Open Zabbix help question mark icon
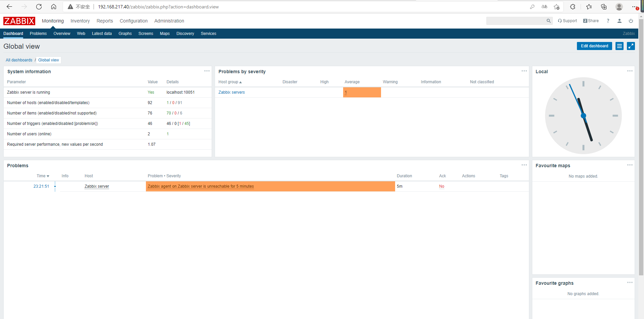The height and width of the screenshot is (319, 644). click(608, 21)
